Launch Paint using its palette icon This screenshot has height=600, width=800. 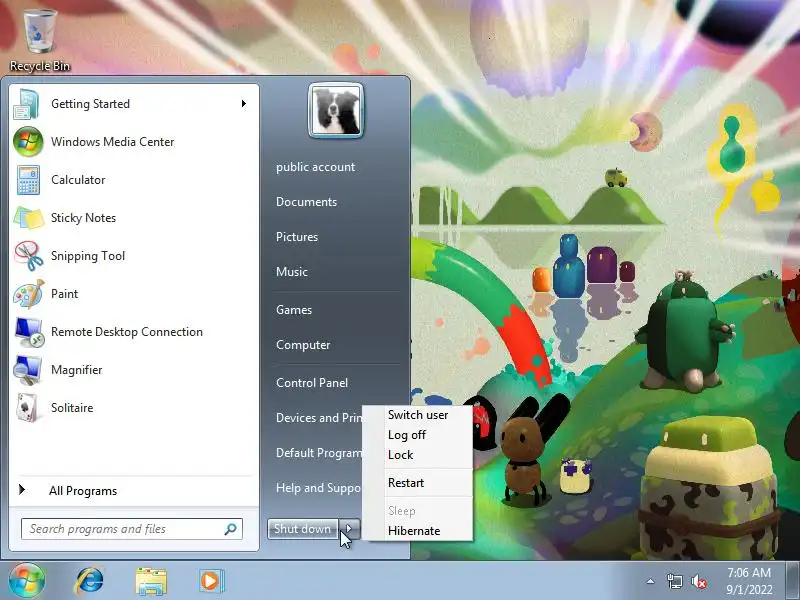pos(29,294)
